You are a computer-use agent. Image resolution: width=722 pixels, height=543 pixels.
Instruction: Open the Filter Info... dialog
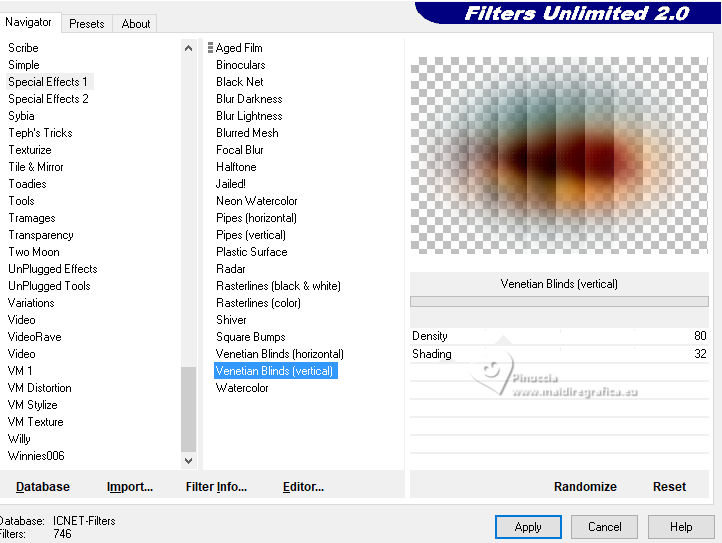coord(216,487)
